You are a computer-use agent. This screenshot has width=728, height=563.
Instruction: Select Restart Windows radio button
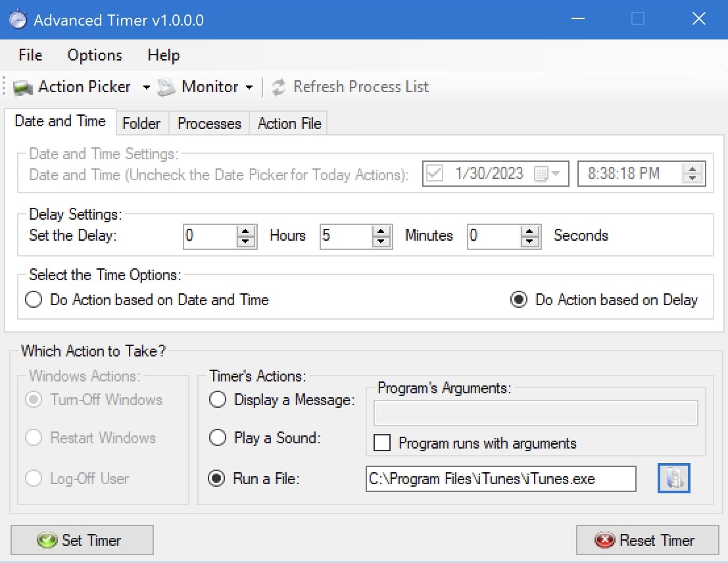[x=34, y=437]
